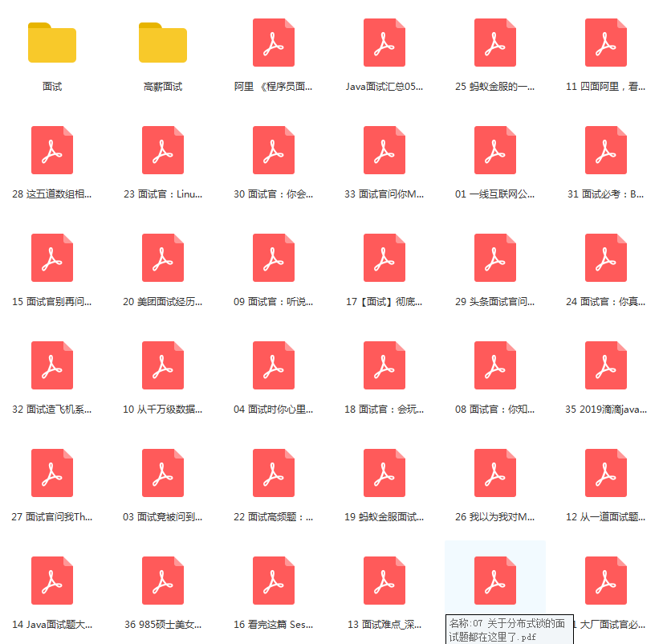Viewport: 663px width, 644px height.
Task: Click file name 29 头条面试官问...
Action: (x=495, y=302)
